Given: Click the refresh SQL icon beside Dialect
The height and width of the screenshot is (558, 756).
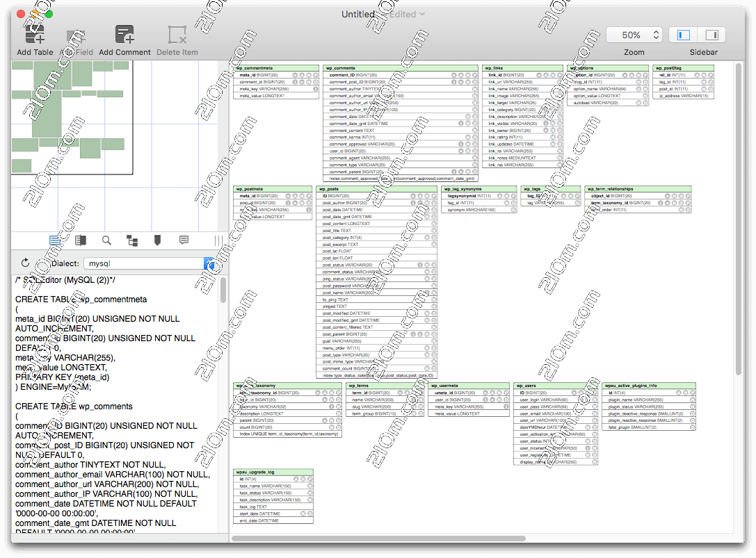Looking at the screenshot, I should pyautogui.click(x=26, y=263).
